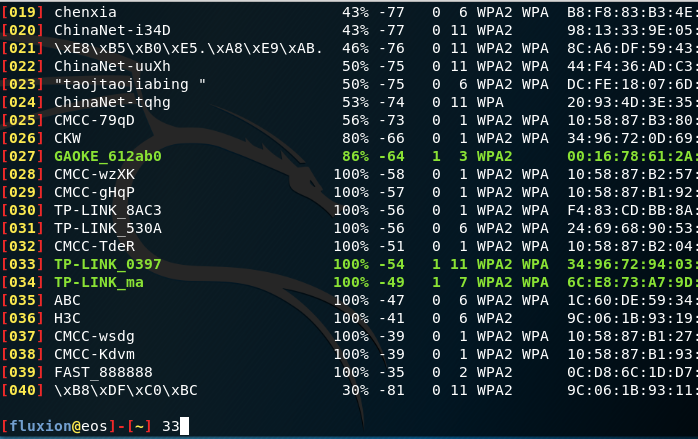Click MAC address DC:FE:18:07:6D
Viewport: 698px width, 439px height.
click(x=632, y=84)
